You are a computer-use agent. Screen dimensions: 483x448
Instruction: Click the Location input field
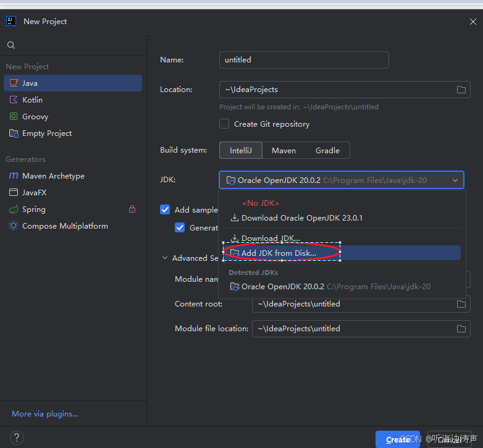(x=345, y=90)
